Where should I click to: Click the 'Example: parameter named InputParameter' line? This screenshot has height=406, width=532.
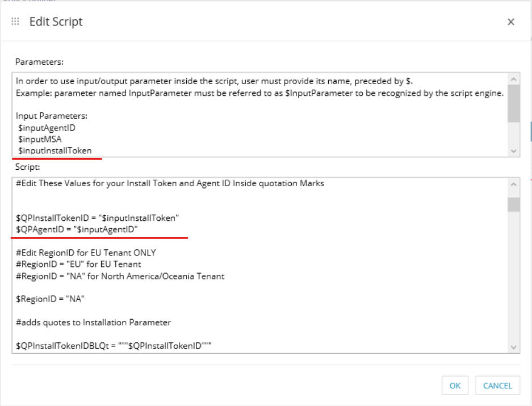click(x=260, y=93)
